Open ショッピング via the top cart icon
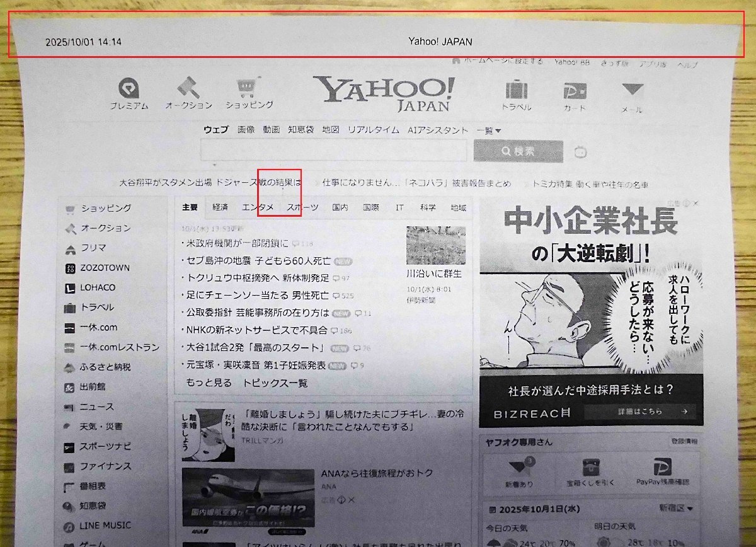The image size is (756, 547). (247, 89)
